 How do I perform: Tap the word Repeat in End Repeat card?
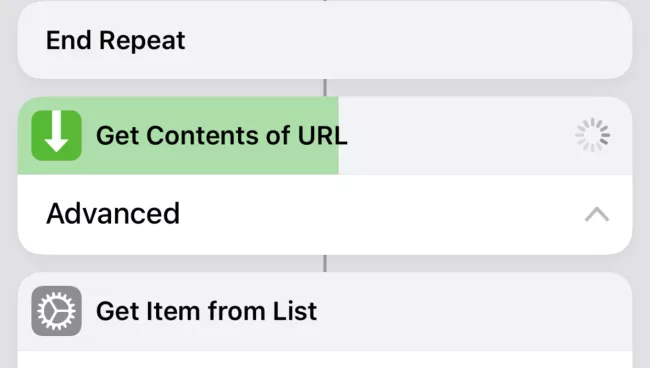tap(142, 41)
